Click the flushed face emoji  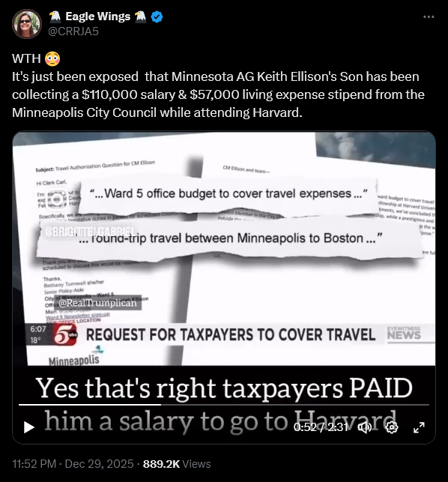pyautogui.click(x=52, y=58)
